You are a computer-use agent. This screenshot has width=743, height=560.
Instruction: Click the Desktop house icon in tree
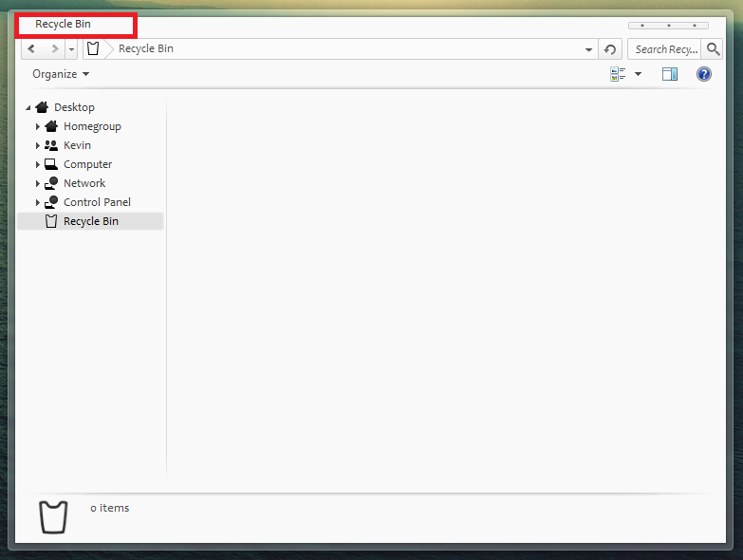pos(42,107)
